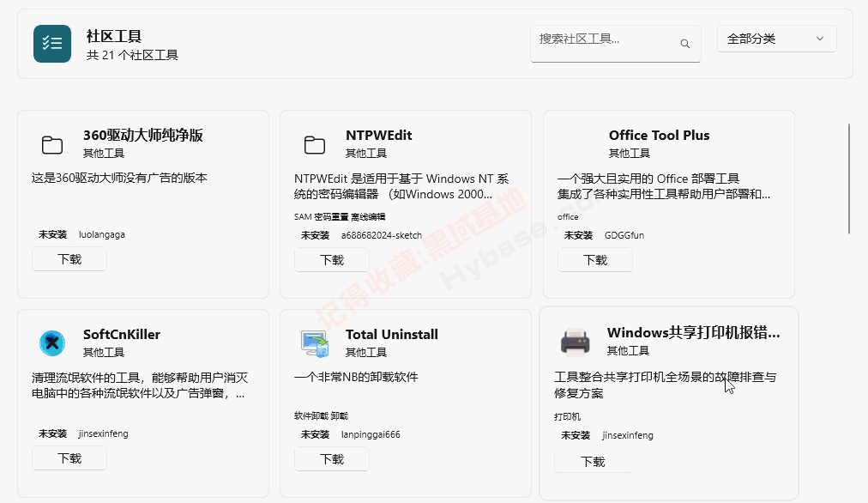This screenshot has width=868, height=503.
Task: Click the search magnifier icon
Action: click(x=684, y=44)
